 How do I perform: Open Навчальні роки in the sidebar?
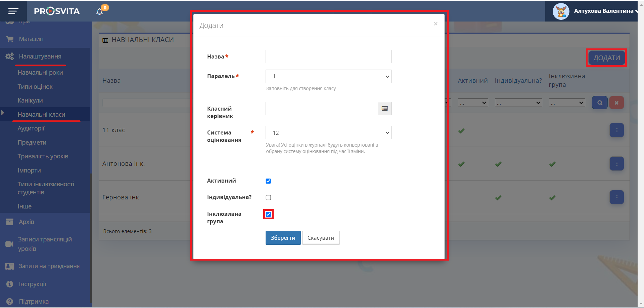(x=40, y=73)
